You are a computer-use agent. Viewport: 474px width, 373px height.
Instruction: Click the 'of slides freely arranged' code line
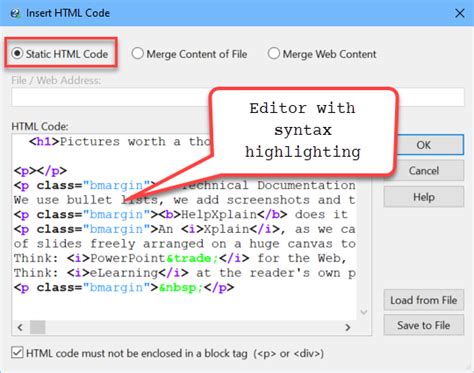[x=184, y=244]
